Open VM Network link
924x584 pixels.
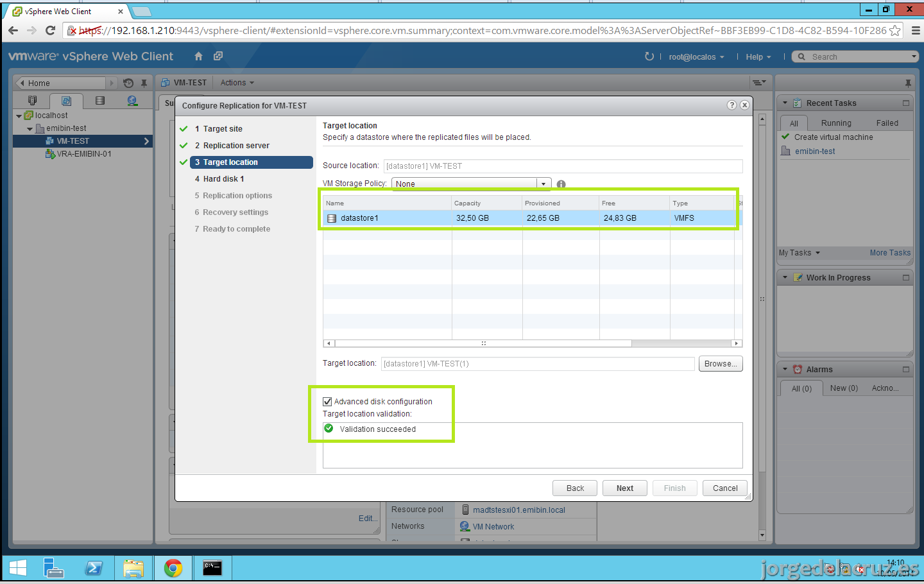[493, 527]
